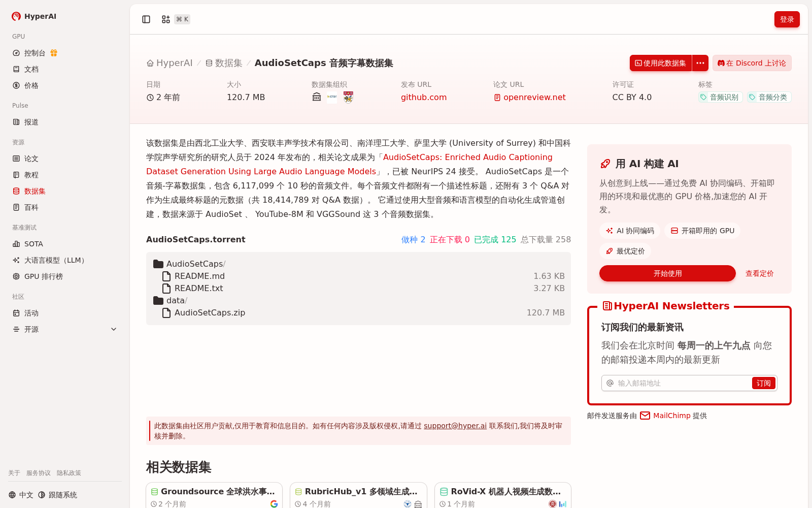812x508 pixels.
Task: Click 在 Discord 上讨论 button
Action: (x=752, y=63)
